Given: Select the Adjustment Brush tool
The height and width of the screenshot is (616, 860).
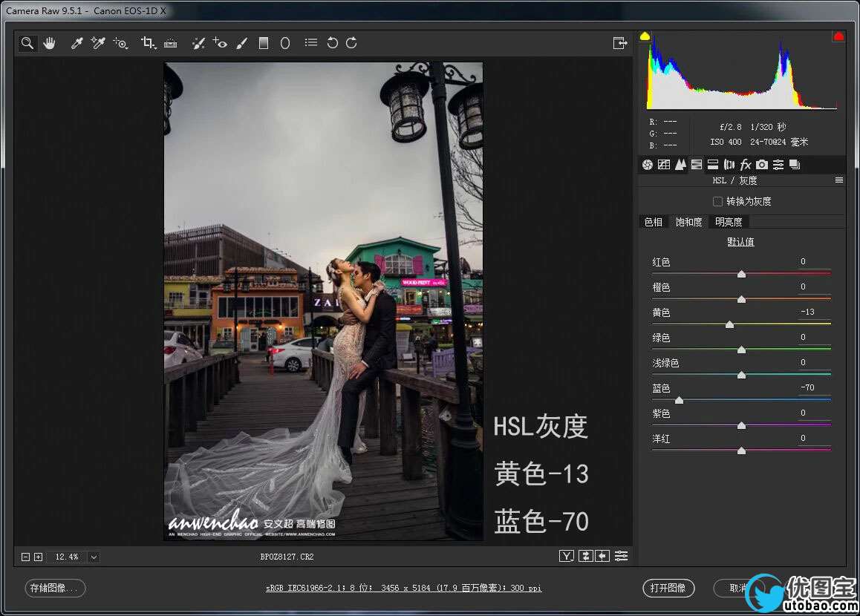Looking at the screenshot, I should (x=241, y=43).
